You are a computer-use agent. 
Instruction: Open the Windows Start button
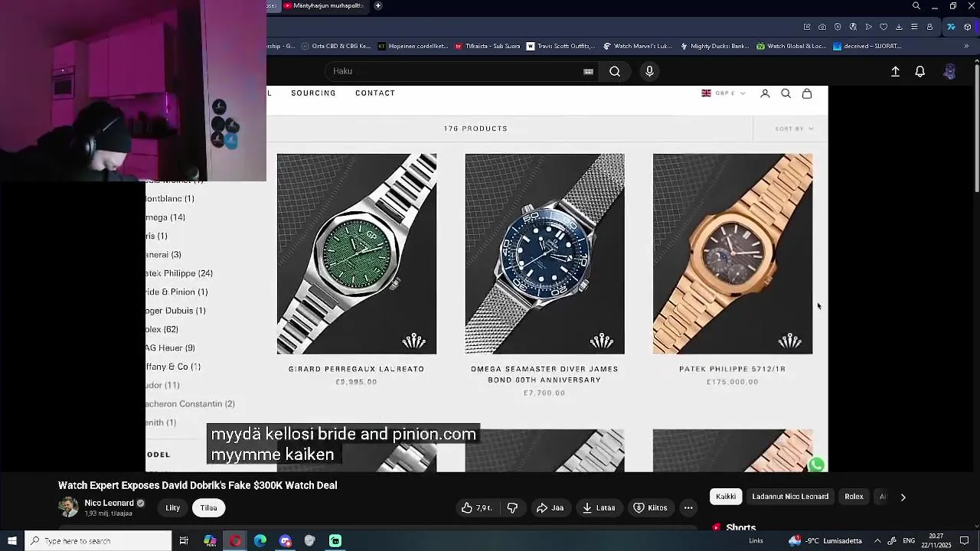[x=12, y=541]
